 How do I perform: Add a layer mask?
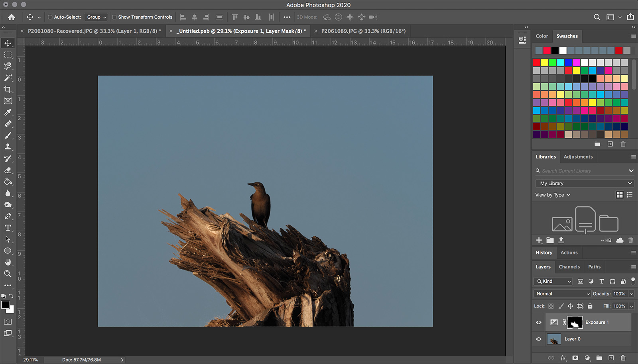(575, 358)
